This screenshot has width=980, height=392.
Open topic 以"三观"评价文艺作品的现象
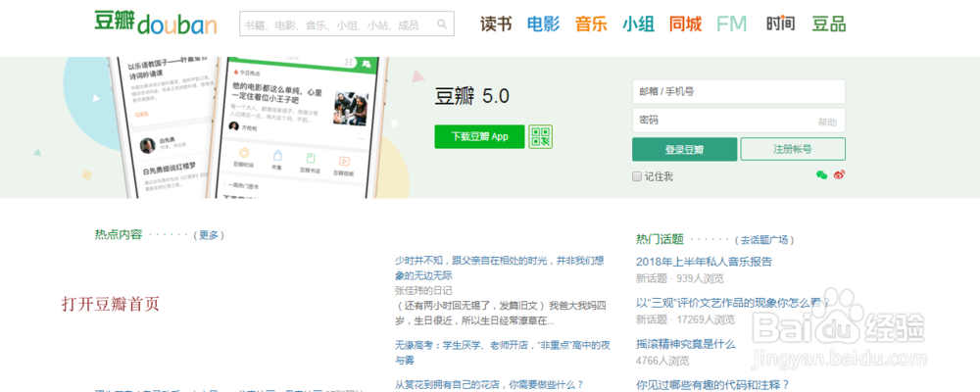732,303
